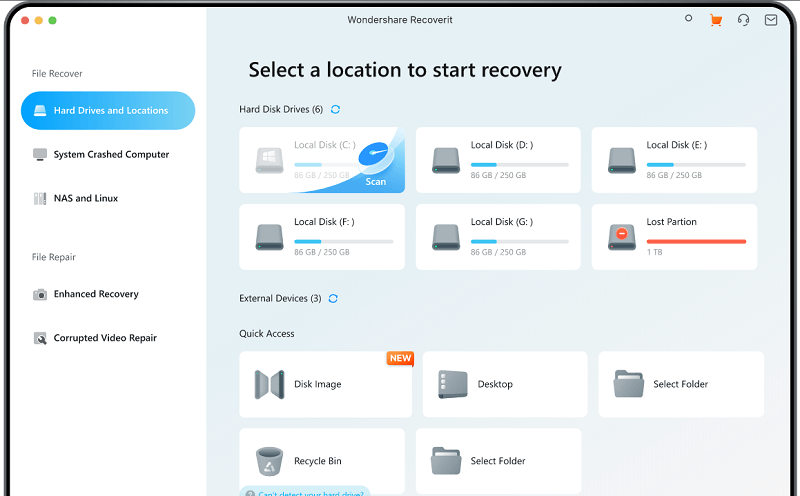Click the Local Disk (F:) drive icon
The height and width of the screenshot is (496, 800).
coord(269,238)
